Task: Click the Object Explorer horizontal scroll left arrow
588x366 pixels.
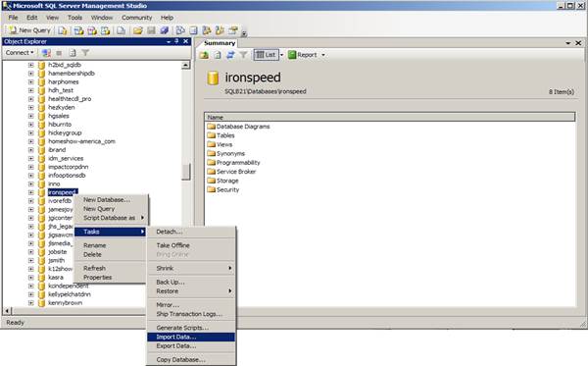Action: [x=7, y=311]
